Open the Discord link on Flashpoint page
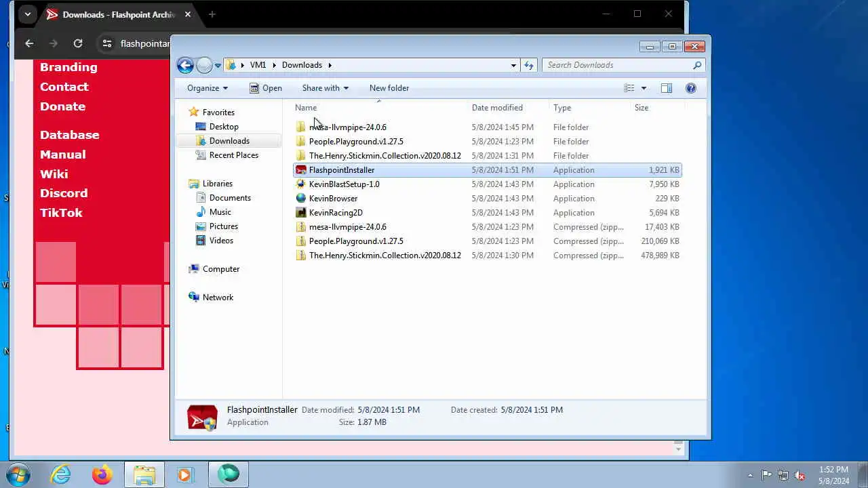This screenshot has height=488, width=868. 64,193
